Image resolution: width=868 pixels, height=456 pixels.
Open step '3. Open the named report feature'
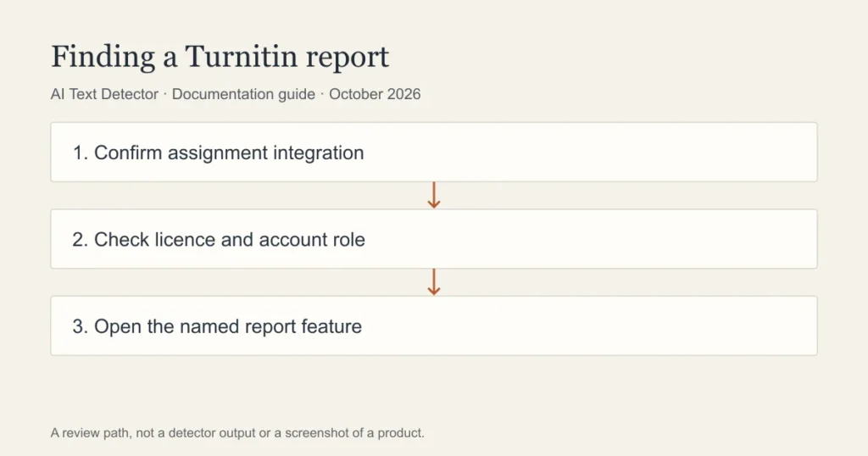tap(434, 326)
